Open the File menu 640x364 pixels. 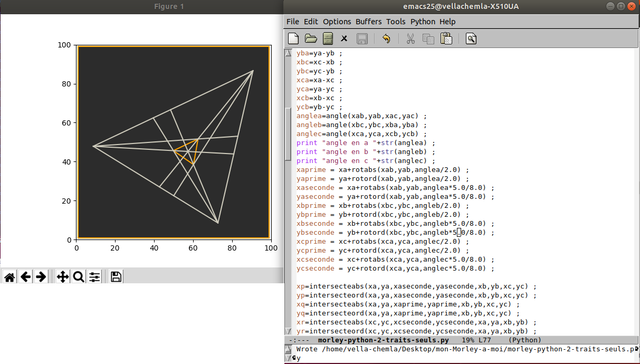pyautogui.click(x=292, y=22)
